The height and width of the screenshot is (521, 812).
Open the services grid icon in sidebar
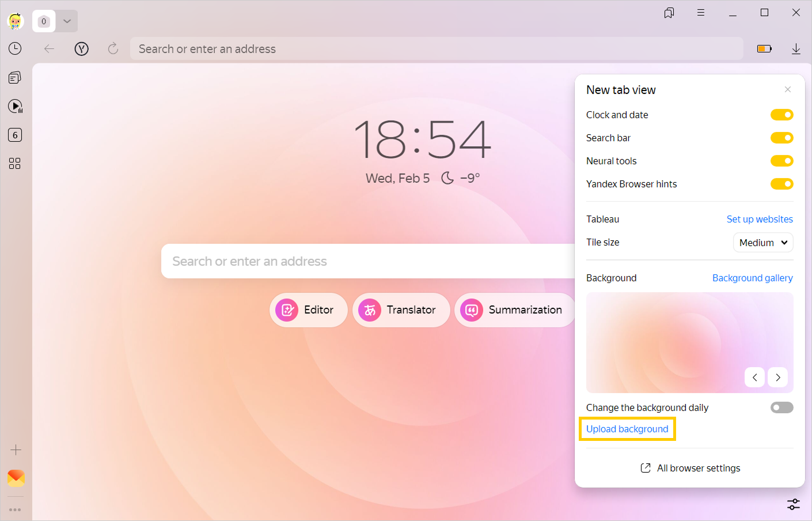tap(15, 164)
